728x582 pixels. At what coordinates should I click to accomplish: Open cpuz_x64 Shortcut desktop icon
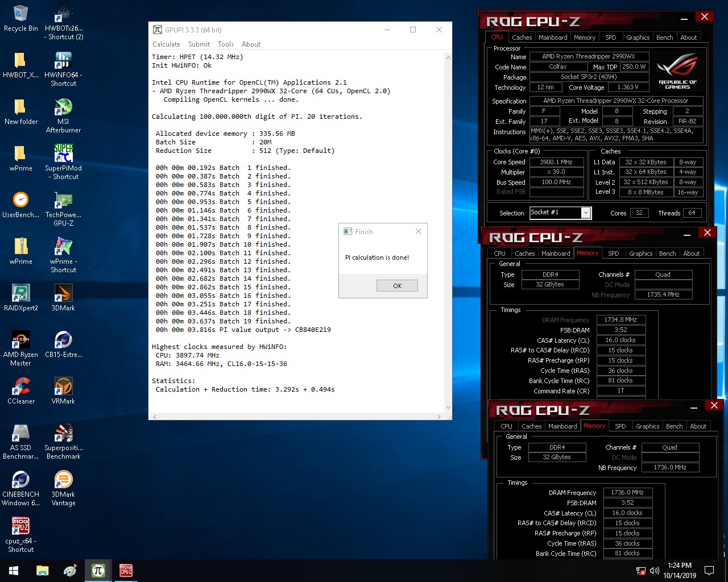click(x=20, y=535)
